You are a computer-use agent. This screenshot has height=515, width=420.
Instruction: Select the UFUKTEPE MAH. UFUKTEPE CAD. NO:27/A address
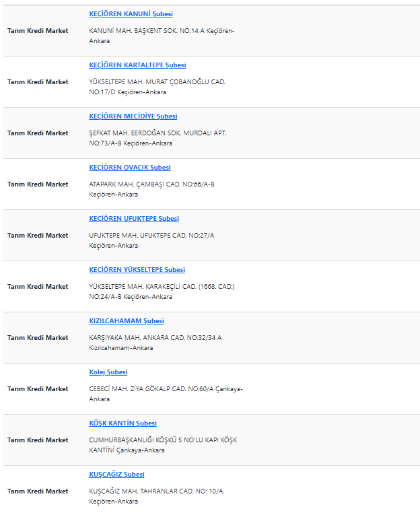151,241
